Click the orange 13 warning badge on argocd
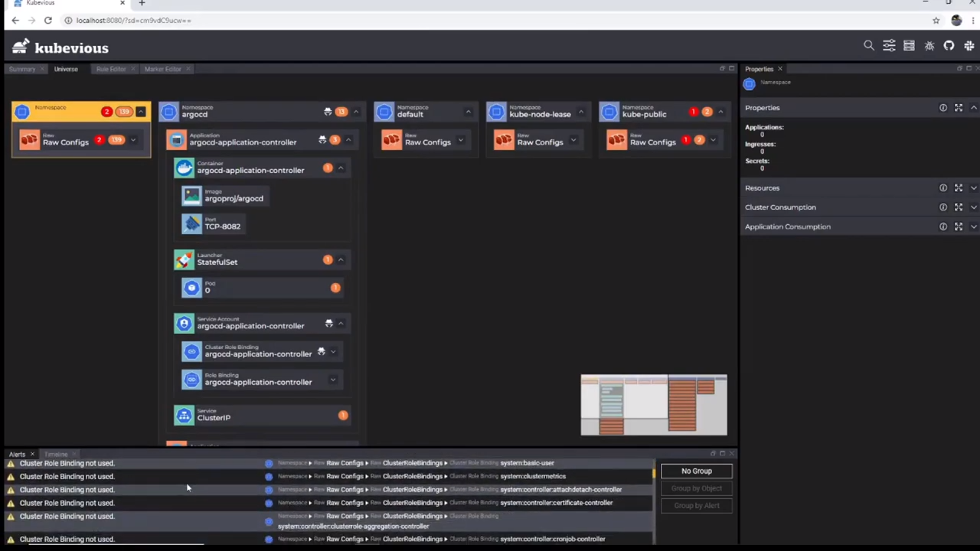The width and height of the screenshot is (980, 551). [x=341, y=112]
